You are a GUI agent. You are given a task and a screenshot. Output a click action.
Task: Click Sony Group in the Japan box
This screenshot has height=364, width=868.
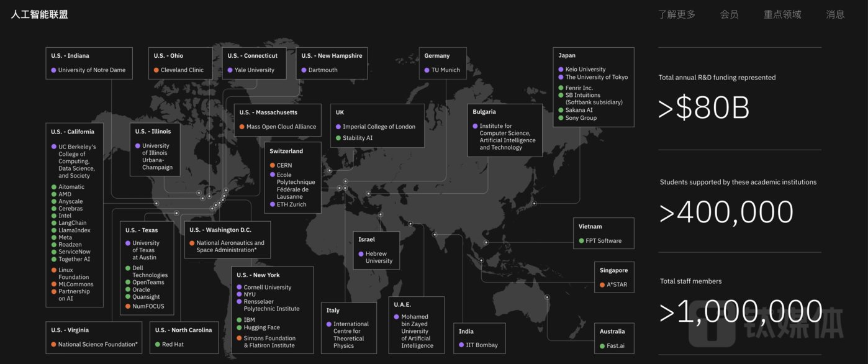pos(581,118)
